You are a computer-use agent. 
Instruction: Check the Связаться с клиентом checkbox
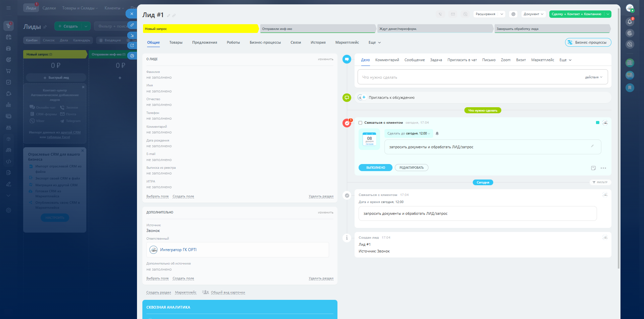coord(360,123)
